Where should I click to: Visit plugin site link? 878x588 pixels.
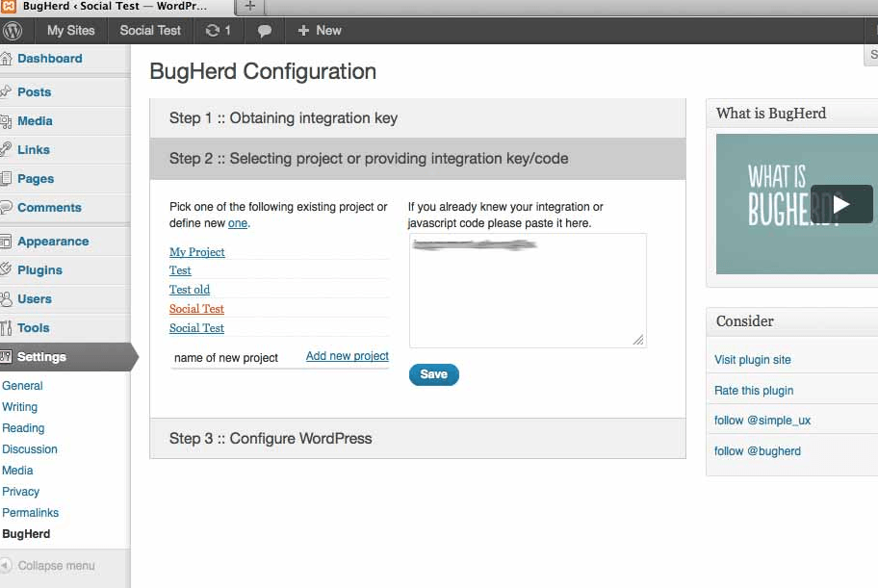[753, 360]
